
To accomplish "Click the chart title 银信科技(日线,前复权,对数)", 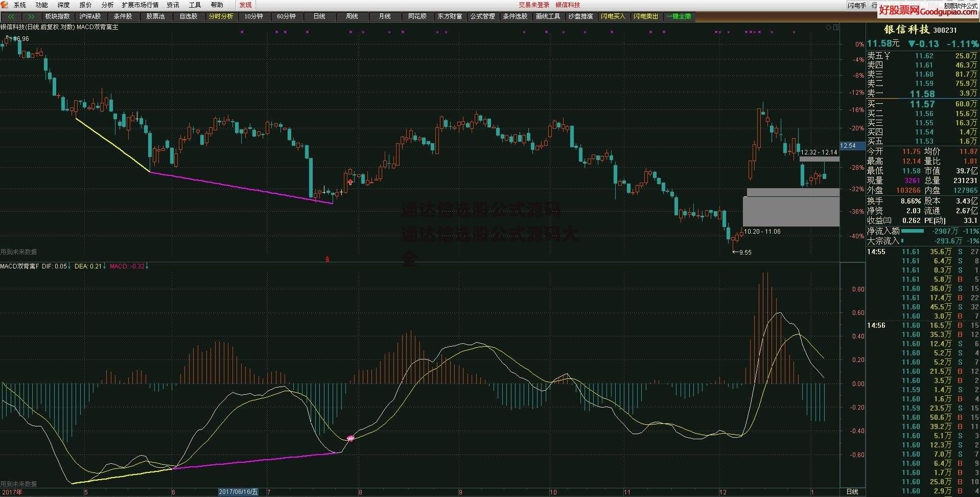I will (x=38, y=27).
